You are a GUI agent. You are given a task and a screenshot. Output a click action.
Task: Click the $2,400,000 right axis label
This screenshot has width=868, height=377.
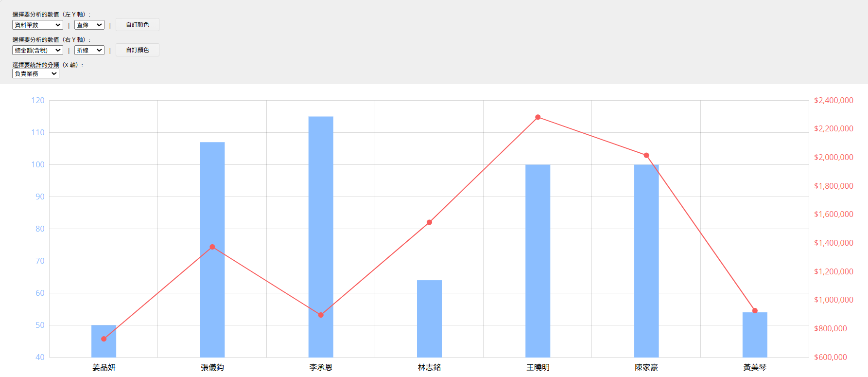pyautogui.click(x=833, y=100)
